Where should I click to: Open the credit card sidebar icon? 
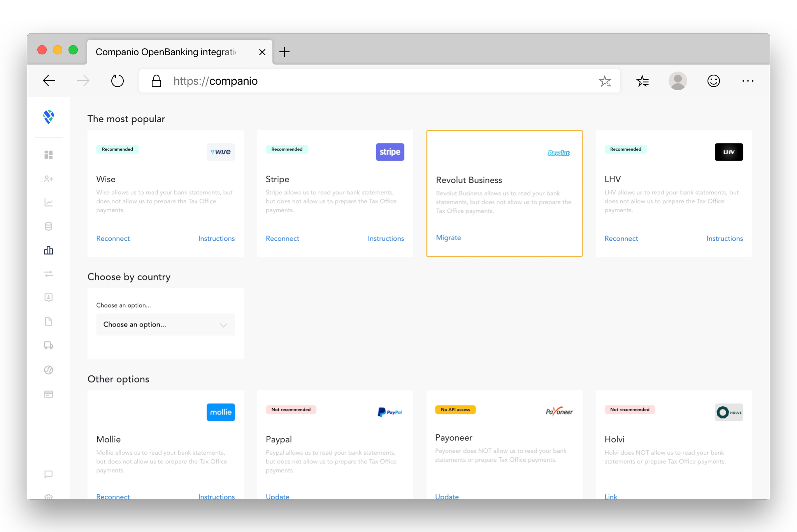pos(48,394)
